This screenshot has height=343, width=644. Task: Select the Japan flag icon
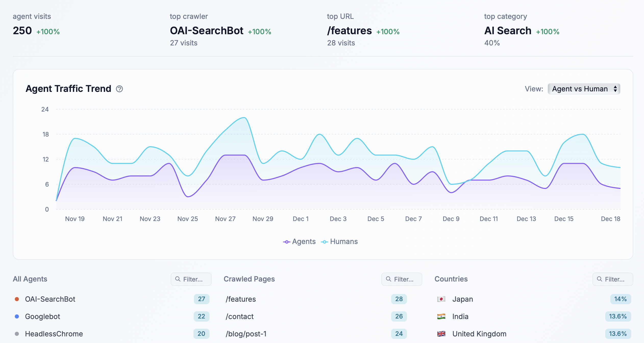pyautogui.click(x=441, y=299)
